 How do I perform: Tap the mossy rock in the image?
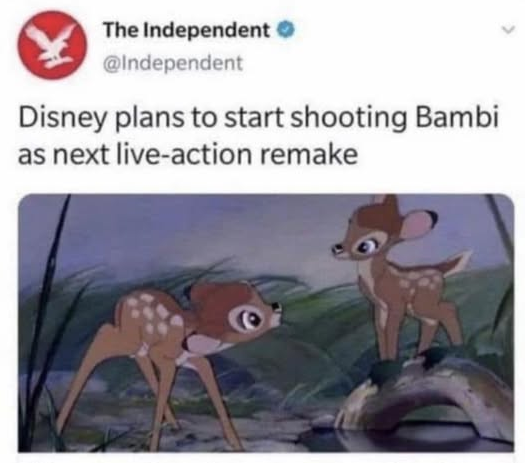pyautogui.click(x=425, y=392)
